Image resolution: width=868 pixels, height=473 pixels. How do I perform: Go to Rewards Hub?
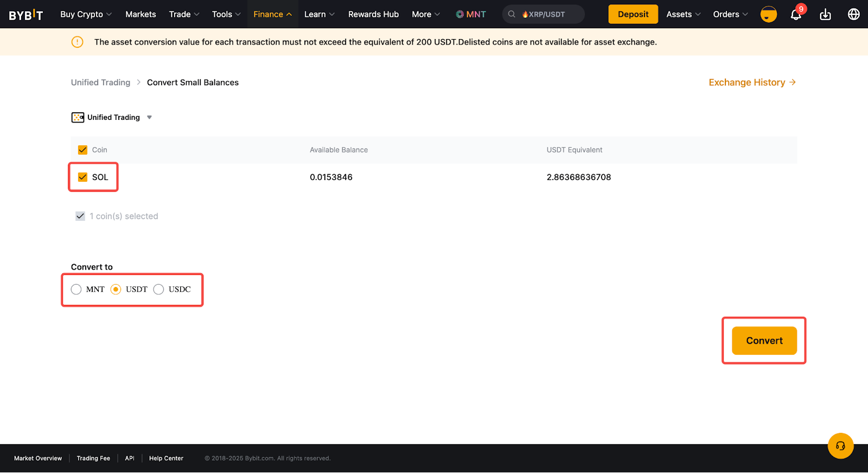coord(373,15)
